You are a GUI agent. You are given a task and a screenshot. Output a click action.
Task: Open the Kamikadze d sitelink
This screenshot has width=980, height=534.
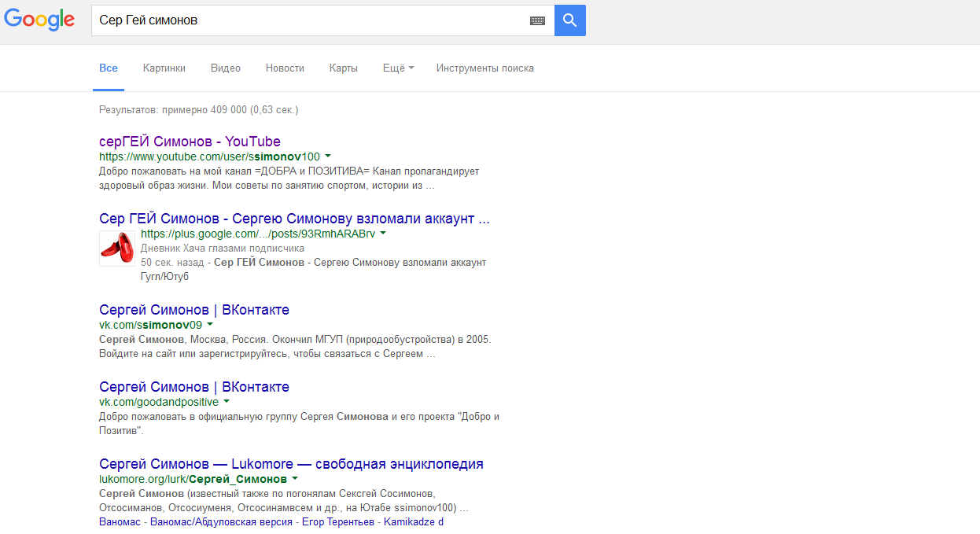pos(414,522)
